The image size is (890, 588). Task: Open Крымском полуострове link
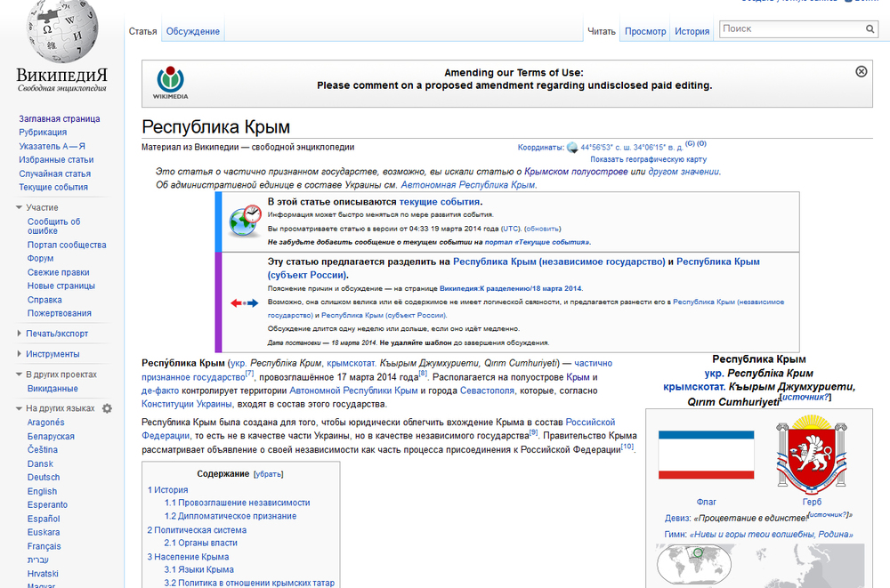point(576,172)
